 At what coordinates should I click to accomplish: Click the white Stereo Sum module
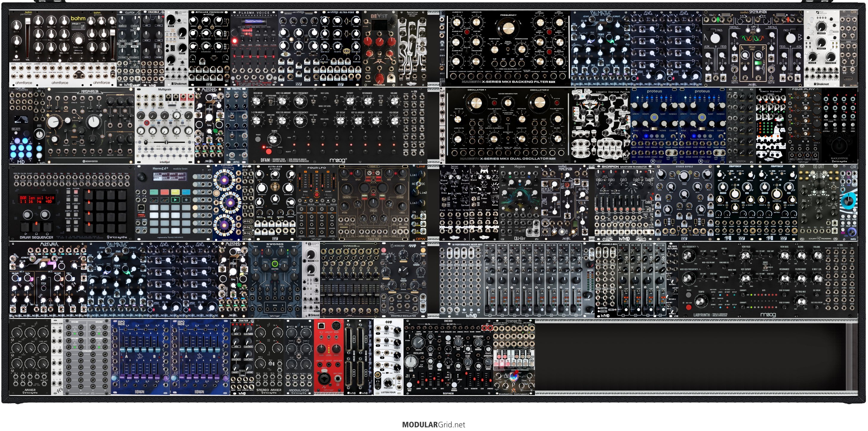(x=57, y=357)
